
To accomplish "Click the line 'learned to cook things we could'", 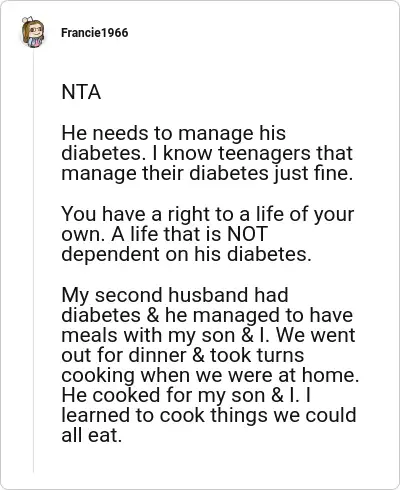I will [x=209, y=416].
